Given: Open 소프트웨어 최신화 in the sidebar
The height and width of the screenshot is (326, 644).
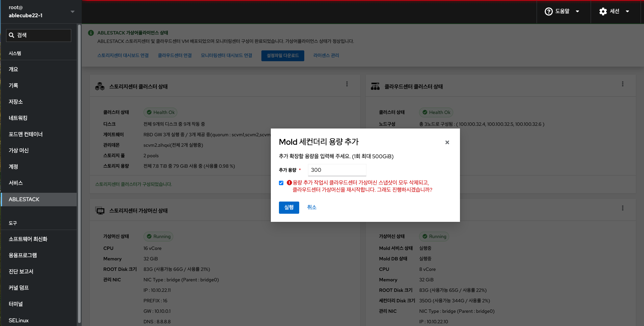Looking at the screenshot, I should tap(39, 239).
